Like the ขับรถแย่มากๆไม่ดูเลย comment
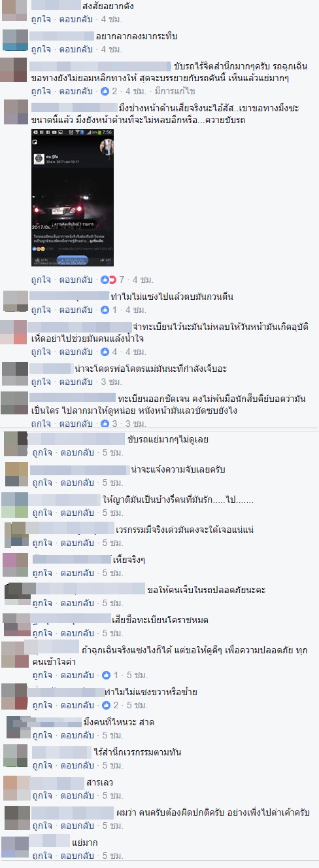Viewport: 319px width, 868px height. pos(41,452)
